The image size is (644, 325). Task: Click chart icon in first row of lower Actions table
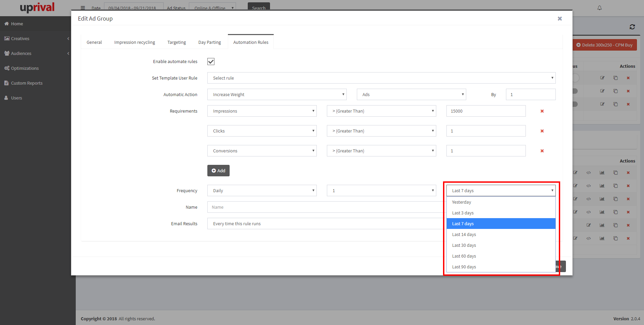coord(602,173)
